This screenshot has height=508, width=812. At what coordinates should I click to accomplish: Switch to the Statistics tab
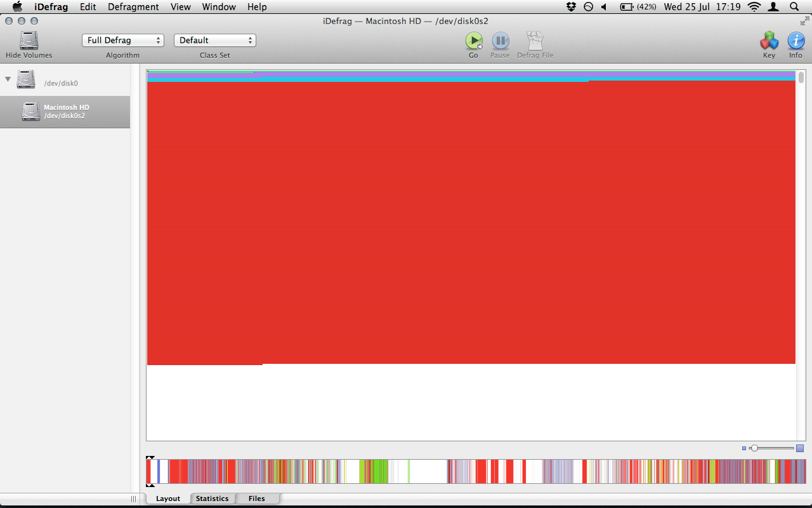(x=212, y=498)
